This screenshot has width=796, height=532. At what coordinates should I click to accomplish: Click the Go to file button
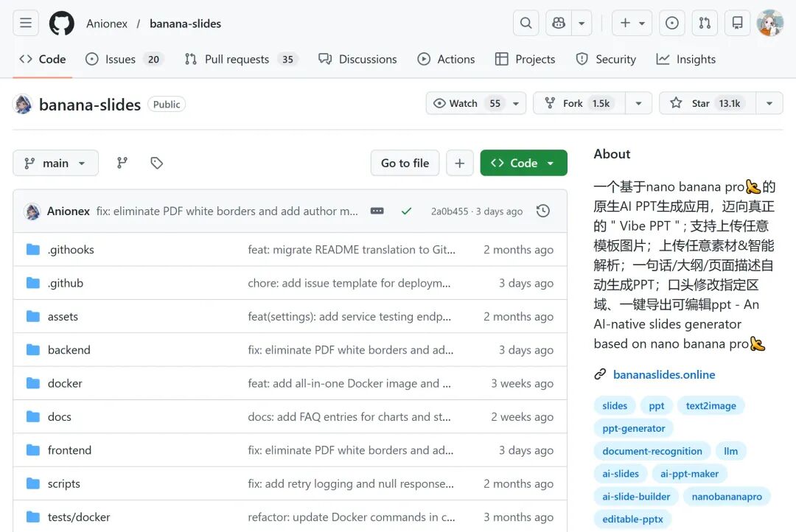405,163
